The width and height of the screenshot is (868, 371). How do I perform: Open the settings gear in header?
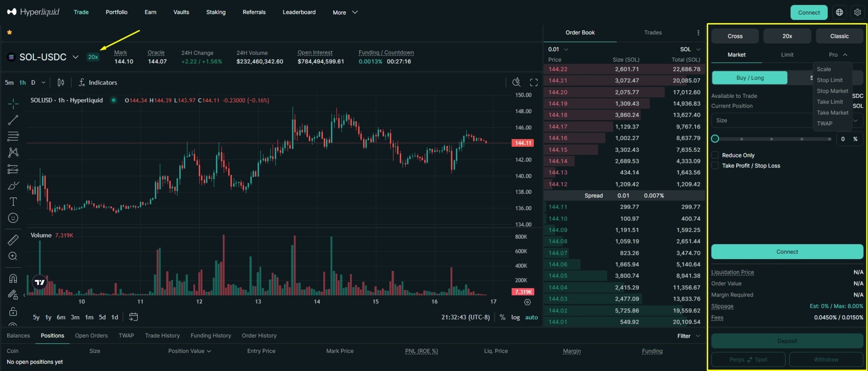click(857, 12)
